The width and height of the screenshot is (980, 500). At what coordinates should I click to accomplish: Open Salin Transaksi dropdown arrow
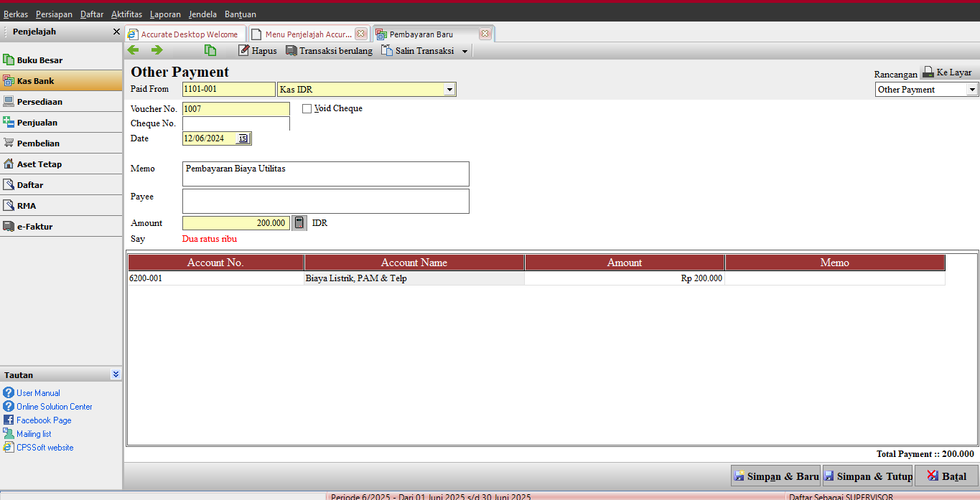coord(465,52)
